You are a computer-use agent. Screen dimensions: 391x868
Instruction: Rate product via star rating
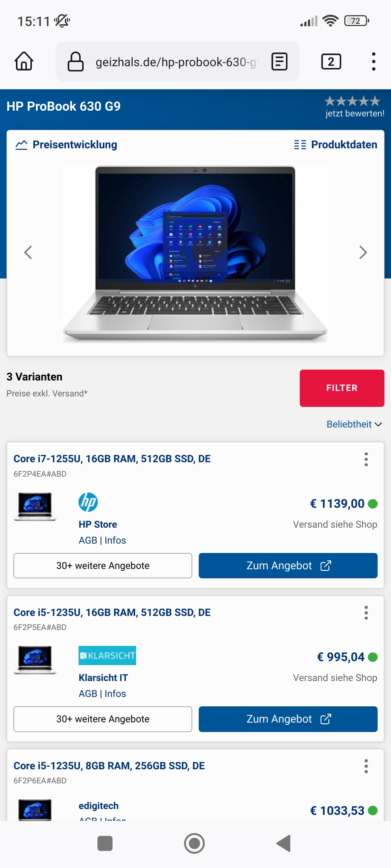point(353,101)
